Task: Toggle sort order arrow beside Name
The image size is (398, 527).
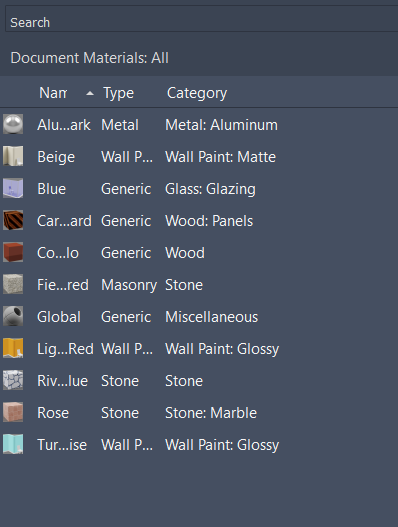Action: pyautogui.click(x=90, y=93)
